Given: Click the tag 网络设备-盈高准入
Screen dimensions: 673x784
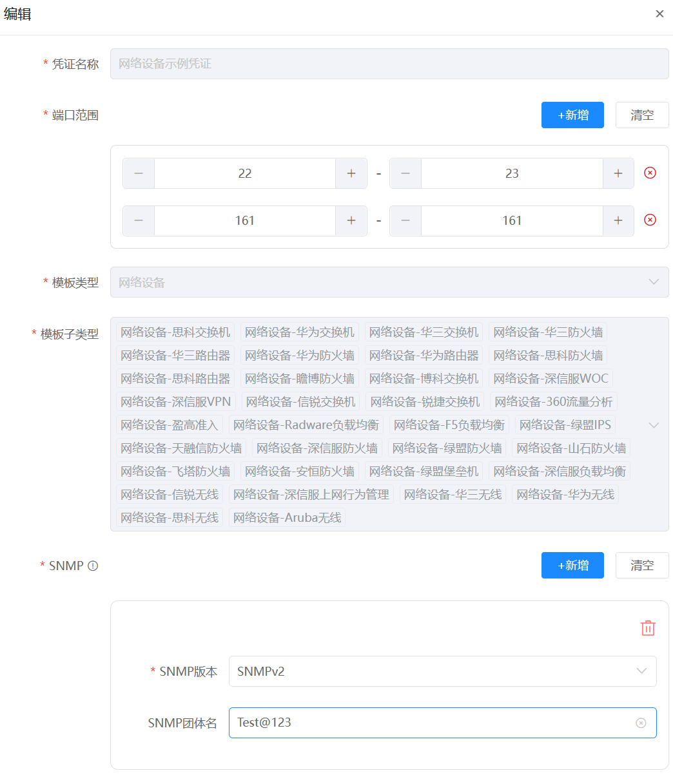Looking at the screenshot, I should click(x=170, y=425).
